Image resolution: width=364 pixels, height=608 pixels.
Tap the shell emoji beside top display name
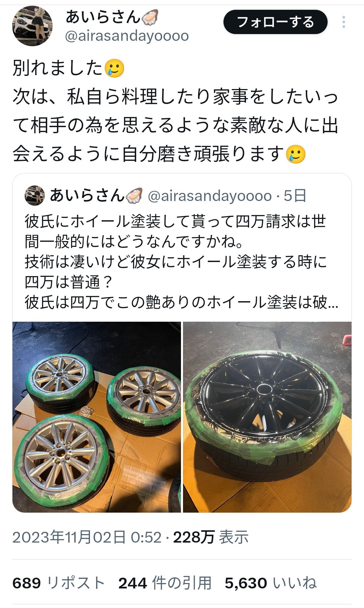coord(150,17)
